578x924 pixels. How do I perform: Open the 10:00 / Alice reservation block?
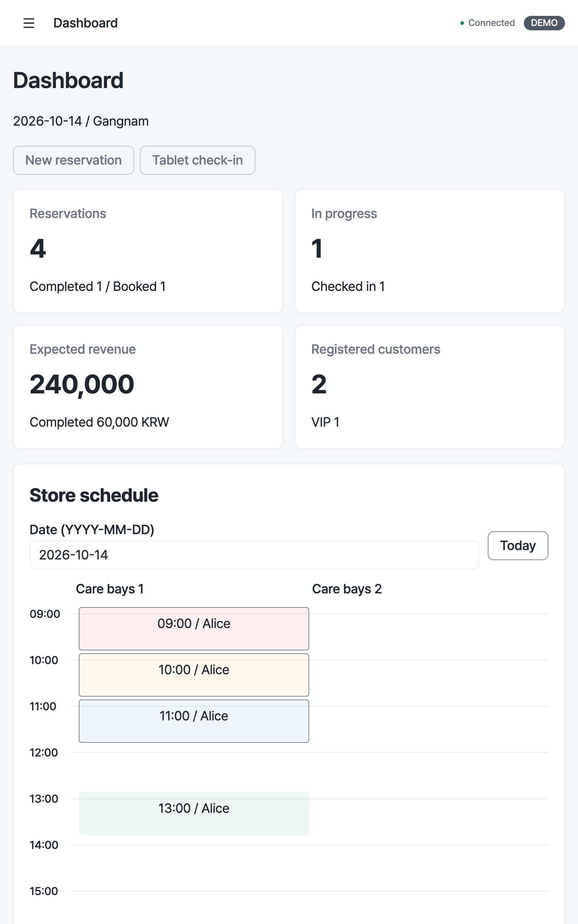click(x=194, y=675)
